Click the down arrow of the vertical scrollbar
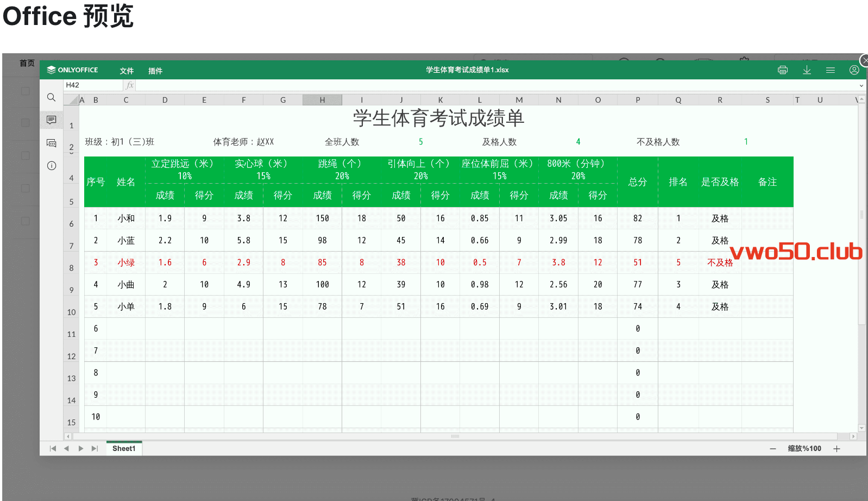 coord(861,428)
